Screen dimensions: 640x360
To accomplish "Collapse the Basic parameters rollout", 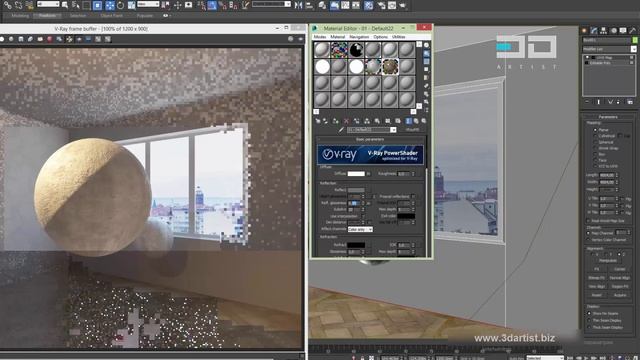I will coord(370,139).
